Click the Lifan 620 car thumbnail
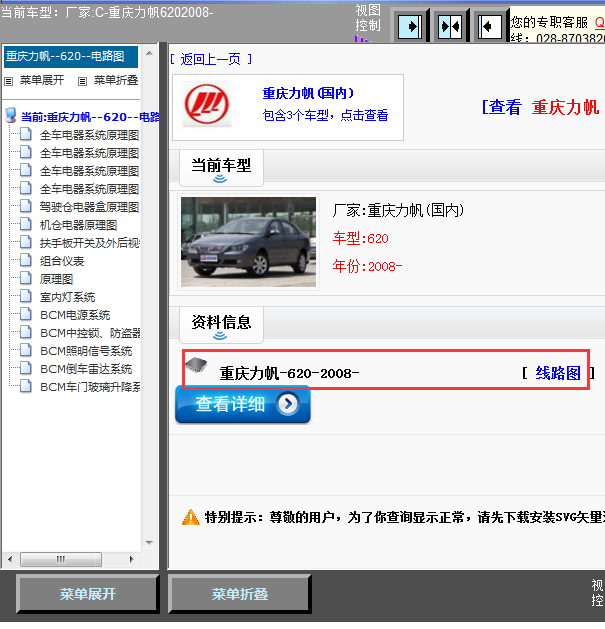The width and height of the screenshot is (605, 629). 248,242
